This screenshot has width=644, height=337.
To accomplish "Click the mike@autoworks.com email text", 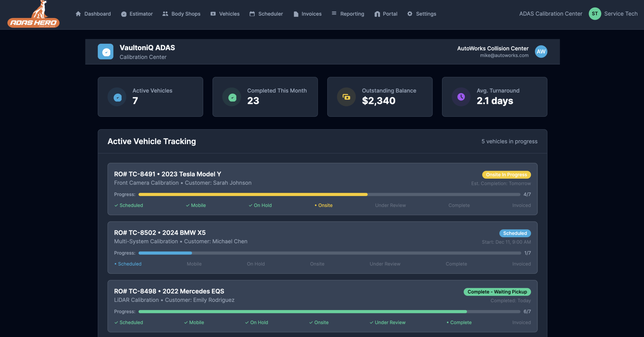I will coord(504,55).
